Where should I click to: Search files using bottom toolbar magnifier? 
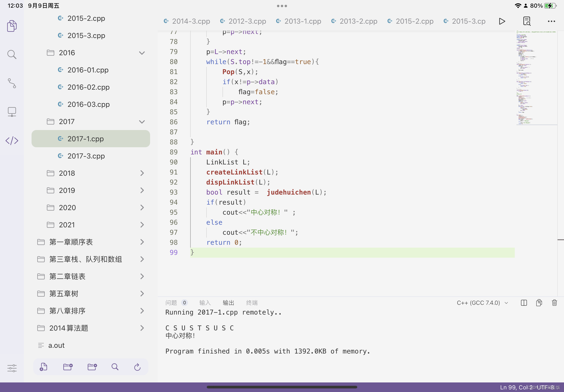click(x=115, y=367)
